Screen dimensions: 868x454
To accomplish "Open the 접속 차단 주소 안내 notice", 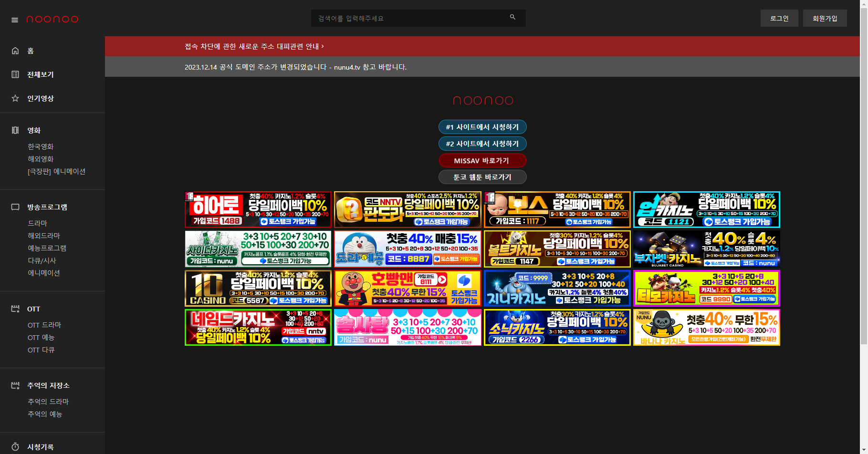I will (254, 46).
